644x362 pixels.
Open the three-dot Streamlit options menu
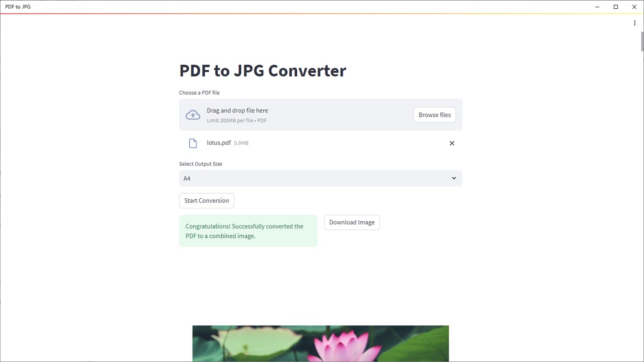634,23
